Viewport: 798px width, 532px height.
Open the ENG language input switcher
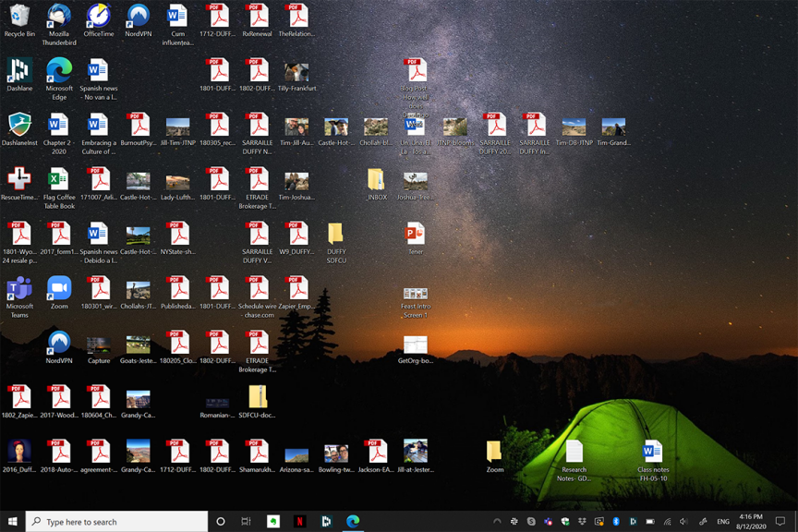click(x=723, y=522)
